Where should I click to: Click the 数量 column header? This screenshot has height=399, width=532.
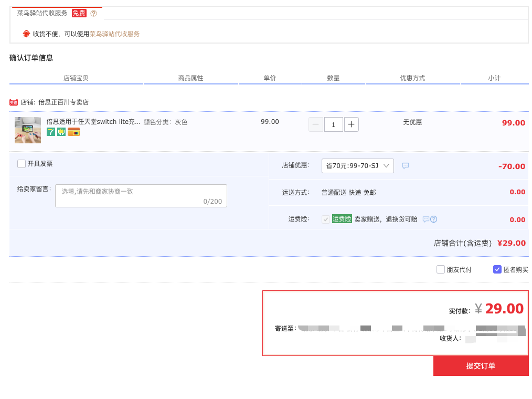[333, 78]
